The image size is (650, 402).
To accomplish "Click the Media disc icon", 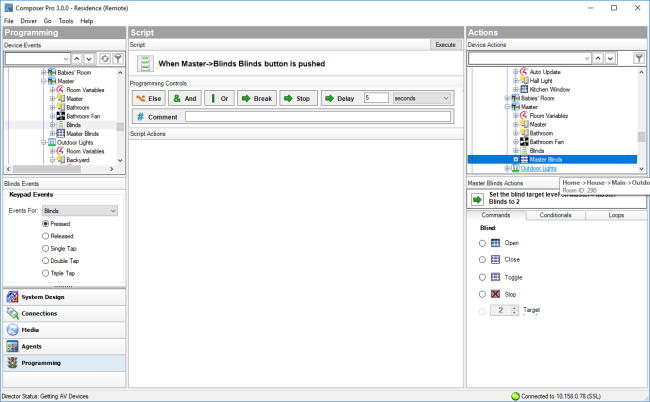I will [12, 330].
